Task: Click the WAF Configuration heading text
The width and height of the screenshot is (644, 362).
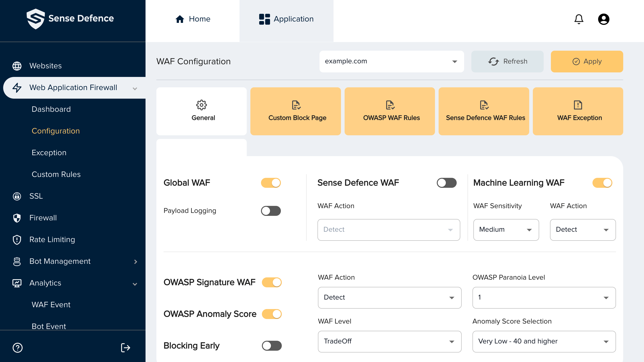Action: [193, 62]
